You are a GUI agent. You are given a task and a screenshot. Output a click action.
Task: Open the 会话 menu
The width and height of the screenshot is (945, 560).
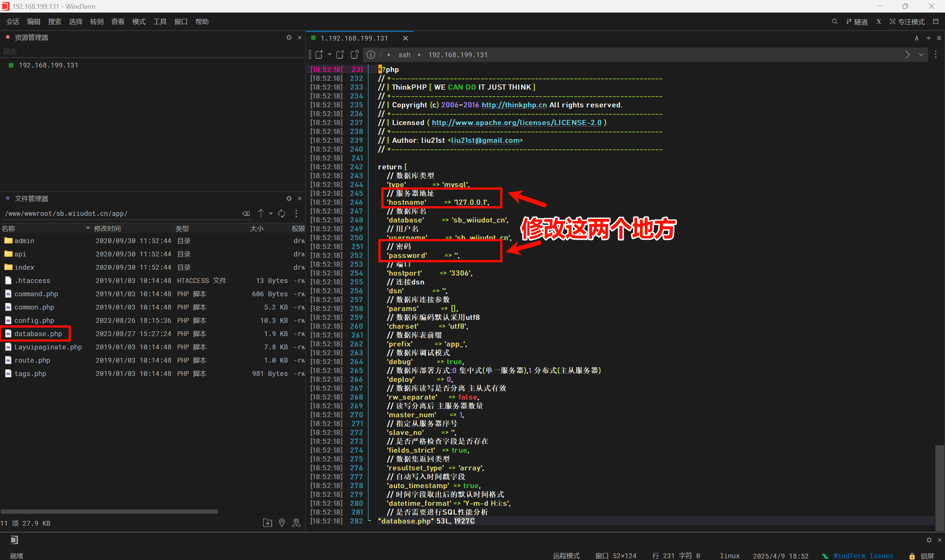(13, 21)
